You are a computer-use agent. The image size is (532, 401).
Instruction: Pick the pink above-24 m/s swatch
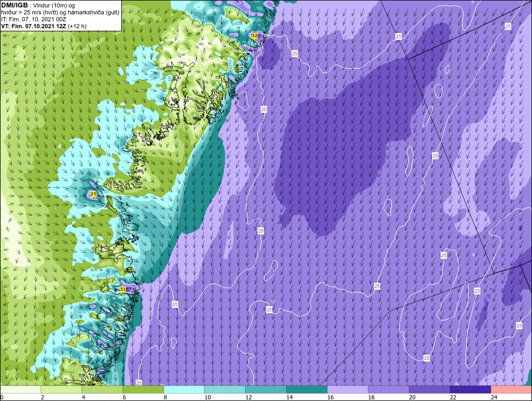click(511, 389)
